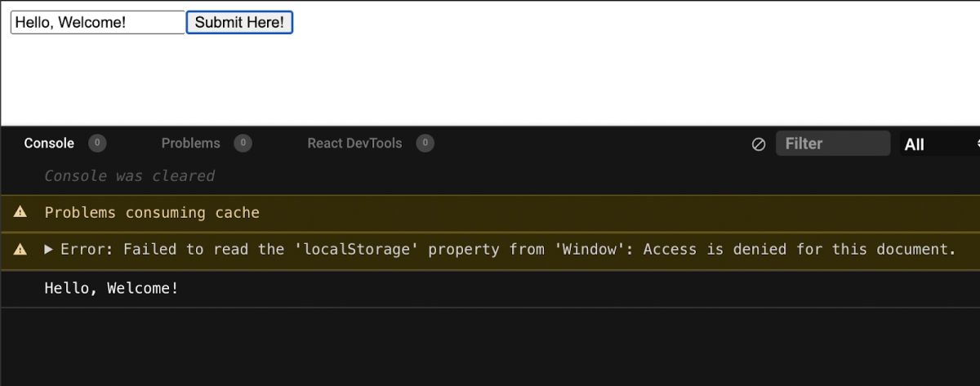The width and height of the screenshot is (980, 386).
Task: Click into the console Filter field
Action: 833,144
